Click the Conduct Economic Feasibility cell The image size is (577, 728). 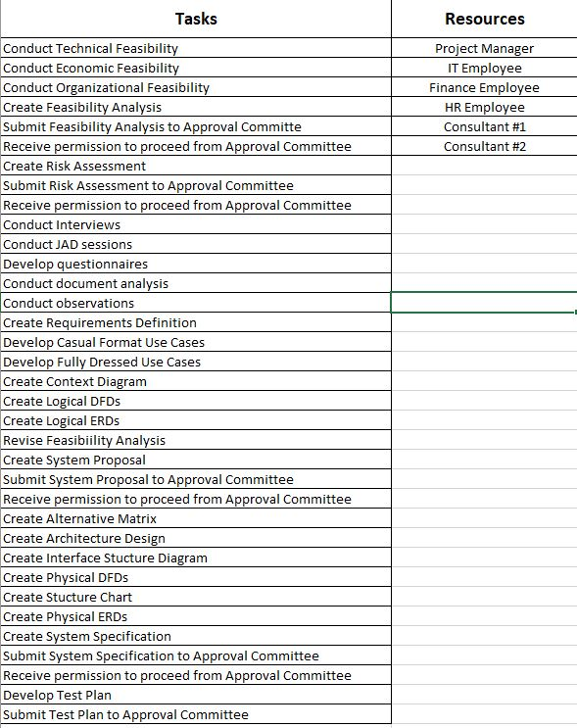[x=196, y=68]
